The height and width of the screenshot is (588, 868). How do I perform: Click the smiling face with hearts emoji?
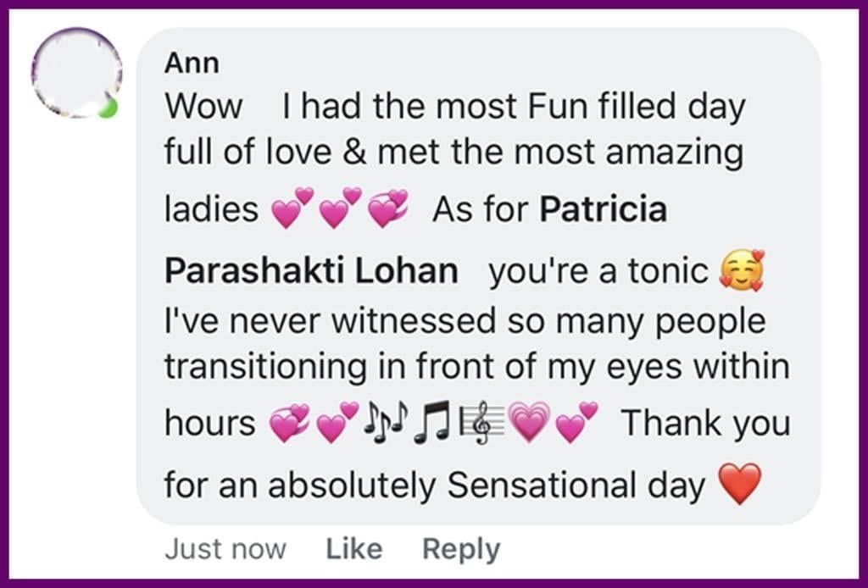tap(741, 272)
